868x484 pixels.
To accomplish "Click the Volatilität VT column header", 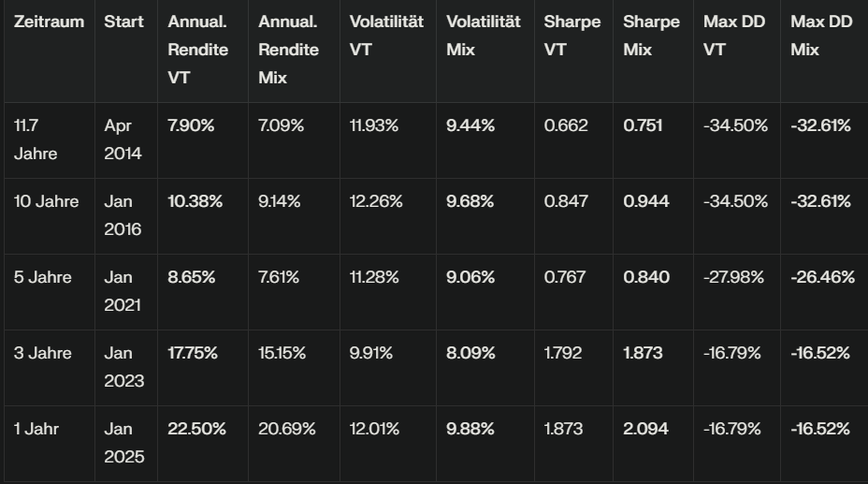I will click(386, 36).
